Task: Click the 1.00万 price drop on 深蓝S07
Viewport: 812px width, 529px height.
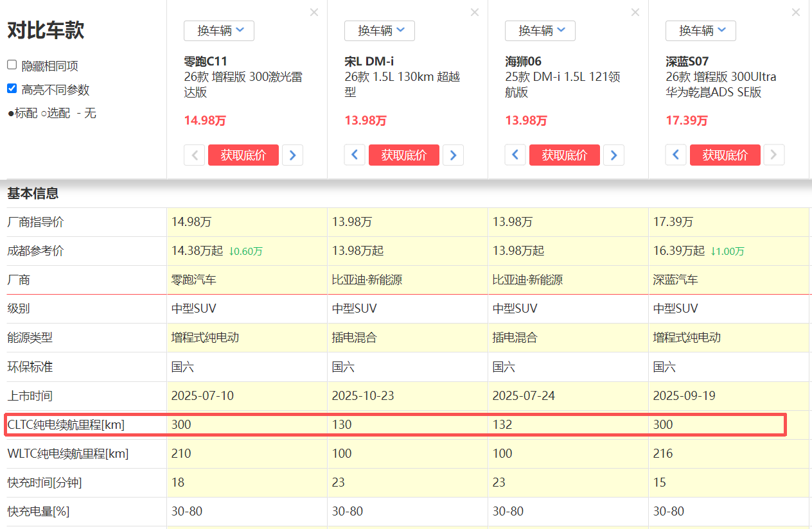Action: (x=727, y=252)
